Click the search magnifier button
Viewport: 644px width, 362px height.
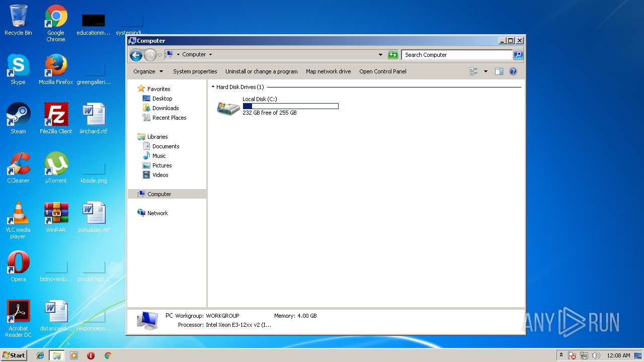pos(518,55)
